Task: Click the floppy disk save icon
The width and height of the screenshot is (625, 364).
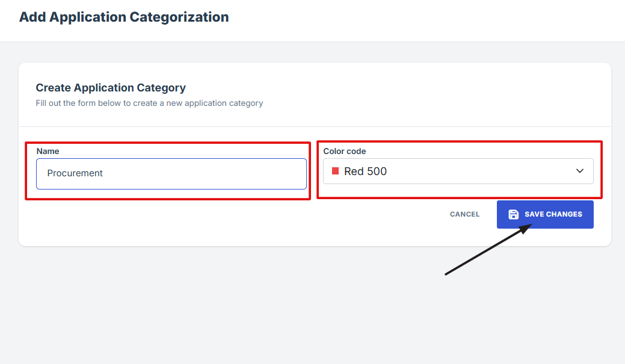Action: 513,214
